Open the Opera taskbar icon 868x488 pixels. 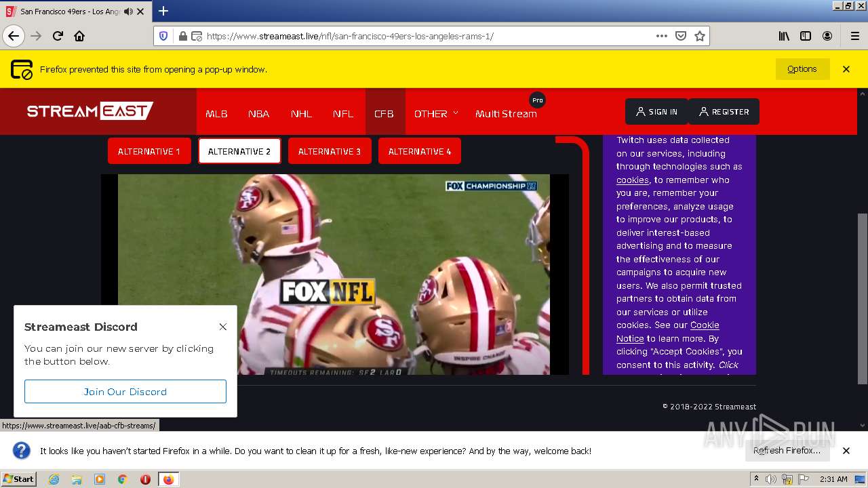[x=145, y=479]
